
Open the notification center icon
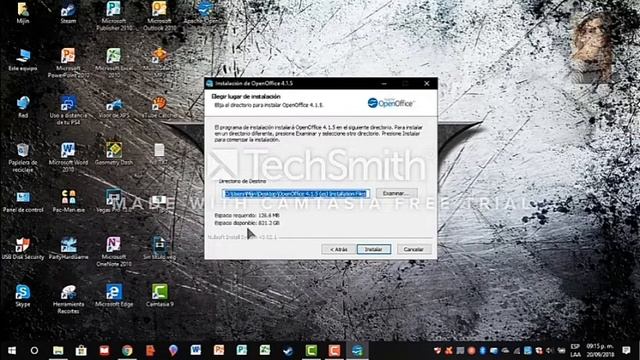coord(626,351)
